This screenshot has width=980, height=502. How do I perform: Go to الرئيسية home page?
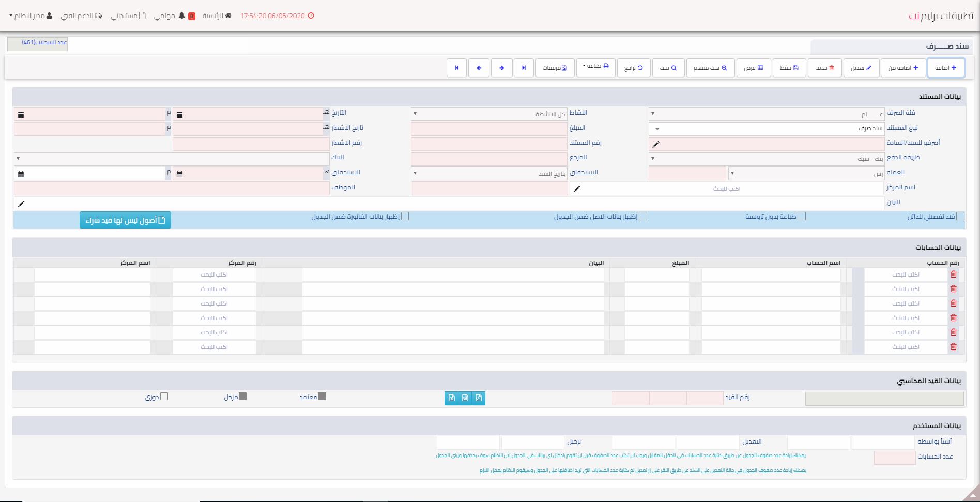pos(217,16)
